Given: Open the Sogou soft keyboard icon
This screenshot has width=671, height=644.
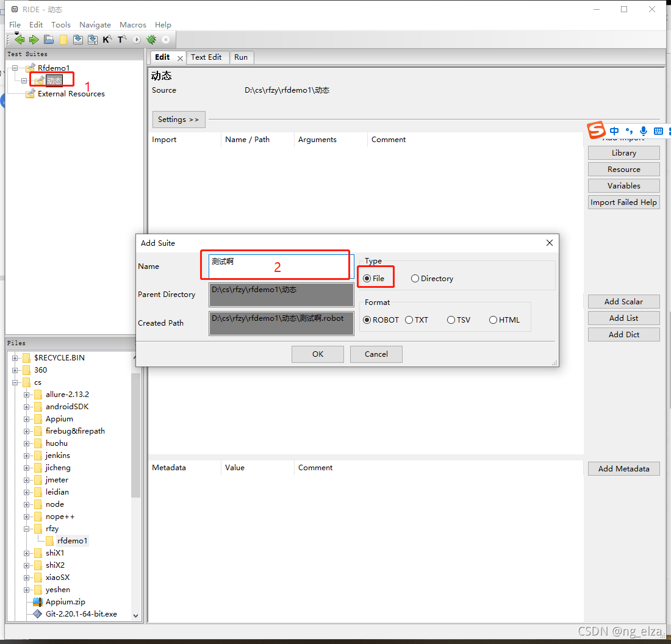Looking at the screenshot, I should pyautogui.click(x=659, y=131).
